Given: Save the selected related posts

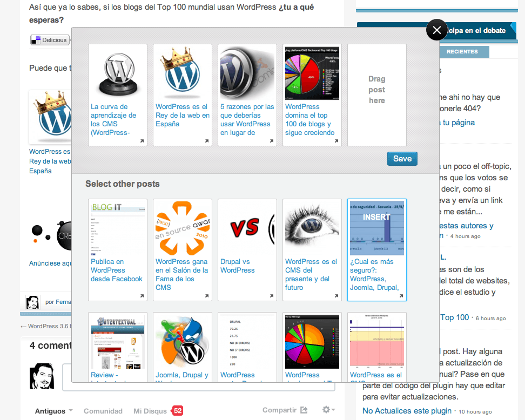Looking at the screenshot, I should 402,159.
